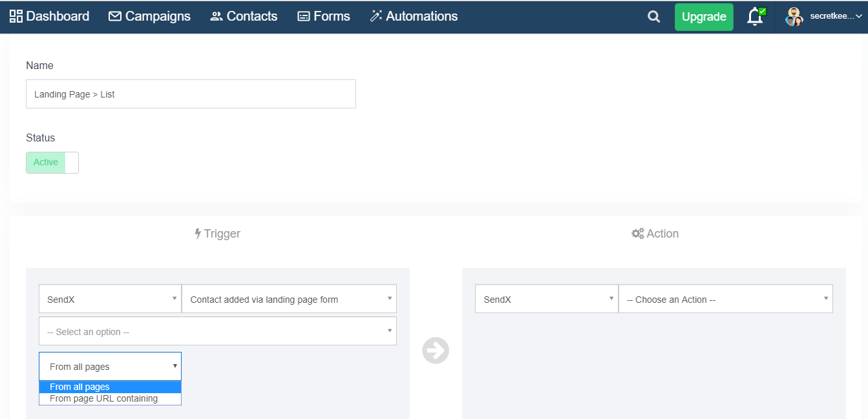
Task: Click the Status label
Action: coord(40,138)
